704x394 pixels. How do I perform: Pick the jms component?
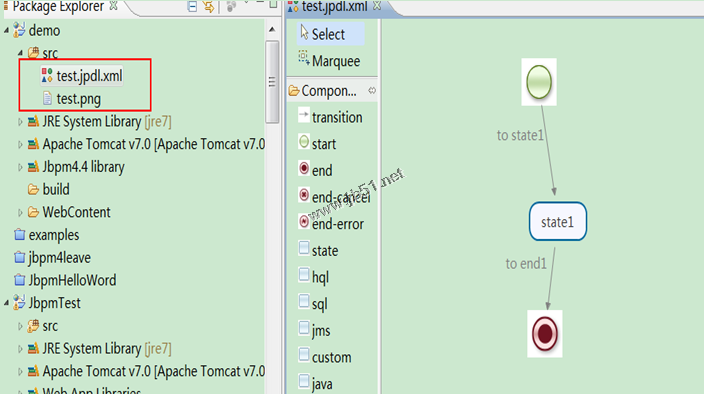(314, 330)
